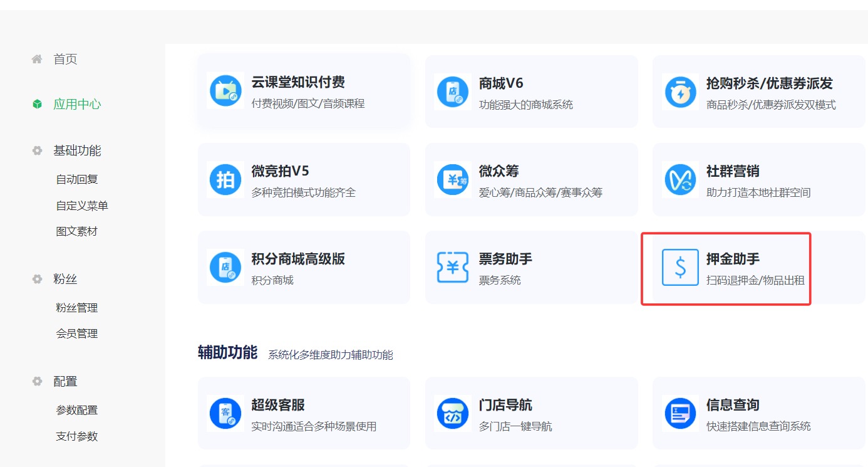Image resolution: width=868 pixels, height=467 pixels.
Task: Click 会员管理 in the sidebar
Action: (x=77, y=334)
